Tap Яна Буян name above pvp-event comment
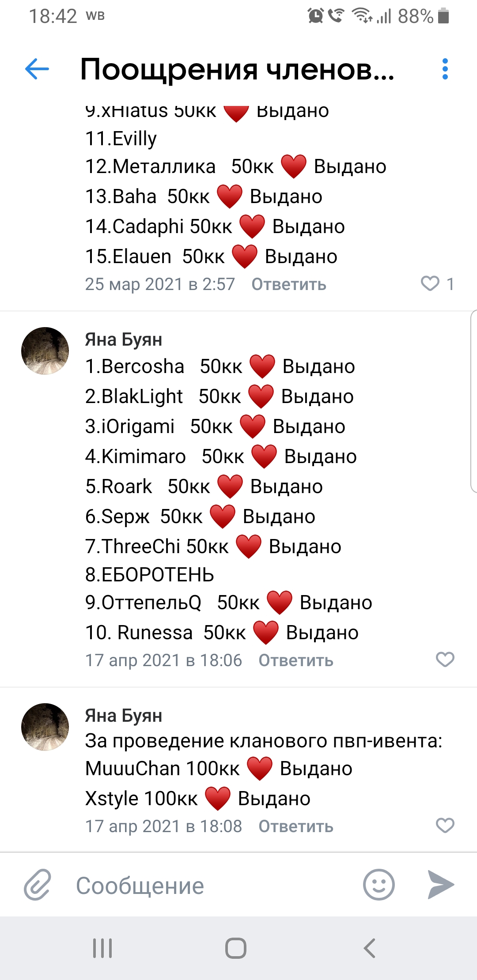The image size is (477, 980). (x=124, y=716)
